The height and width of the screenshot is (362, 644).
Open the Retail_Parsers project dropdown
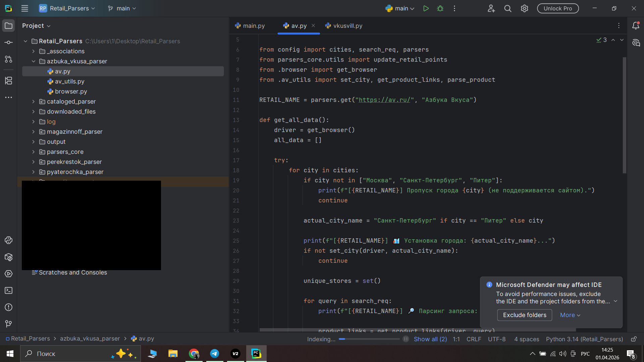coord(67,8)
